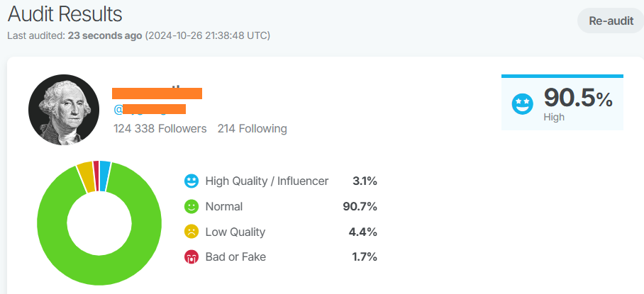
Task: Click the yellow slice of the donut chart
Action: 87,177
